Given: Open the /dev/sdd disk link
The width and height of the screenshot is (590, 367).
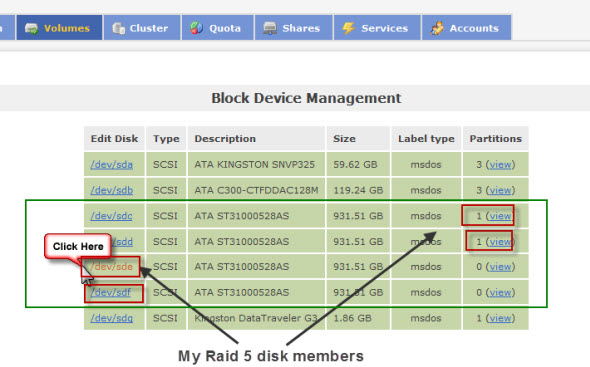Looking at the screenshot, I should coord(122,242).
